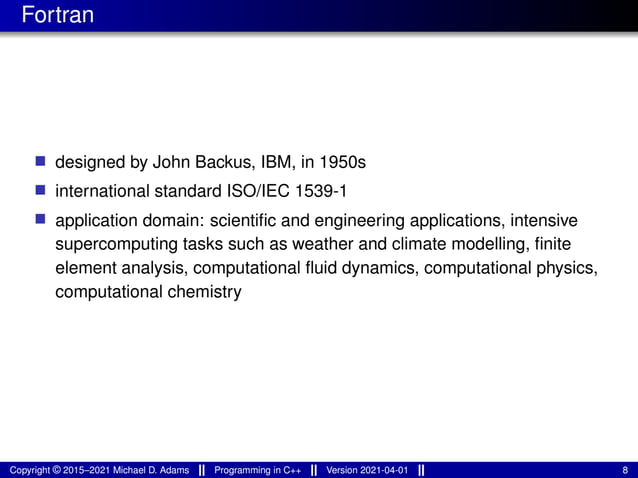Select the bullet "international standard ISO/IEC 1539-1"
Image resolution: width=638 pixels, height=478 pixels.
201,191
